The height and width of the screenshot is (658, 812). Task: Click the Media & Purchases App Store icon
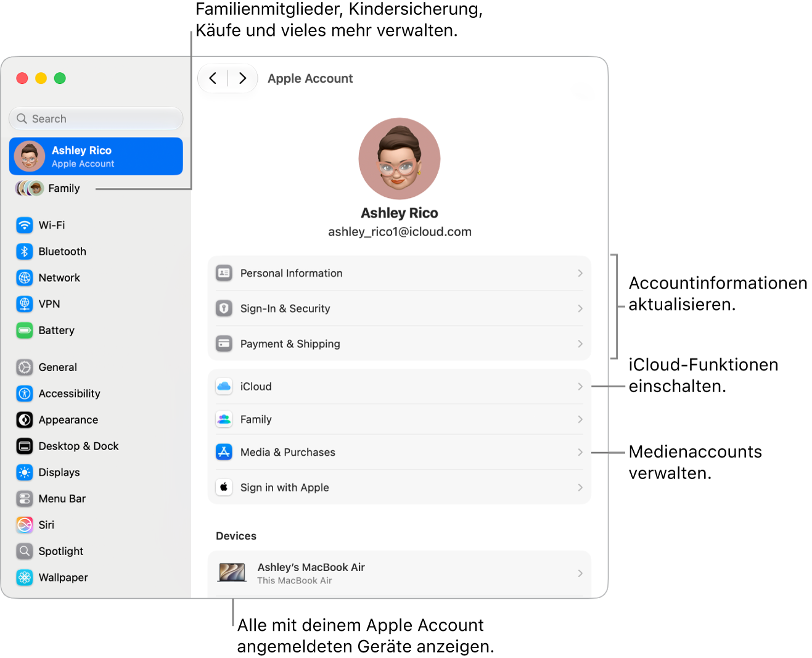click(x=224, y=452)
